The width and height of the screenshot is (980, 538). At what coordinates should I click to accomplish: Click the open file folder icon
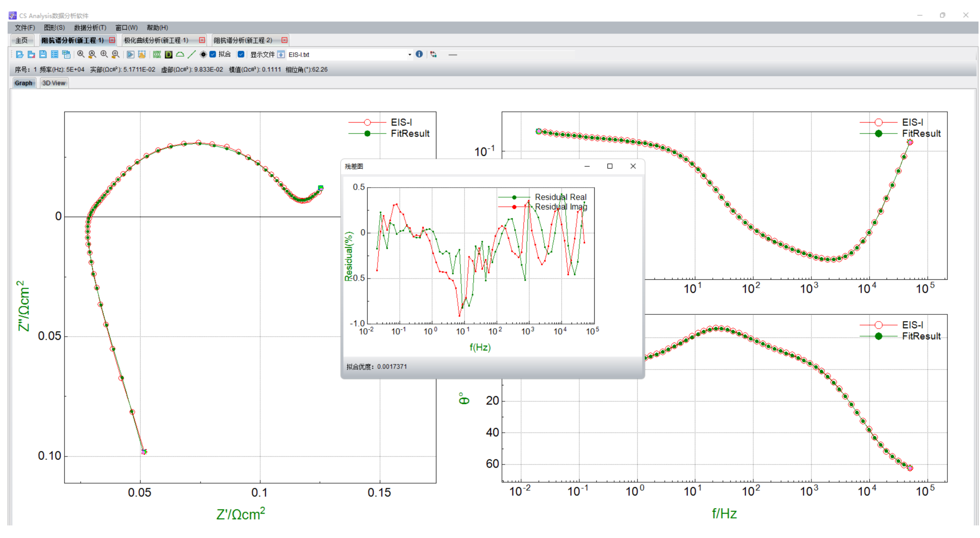pyautogui.click(x=20, y=54)
